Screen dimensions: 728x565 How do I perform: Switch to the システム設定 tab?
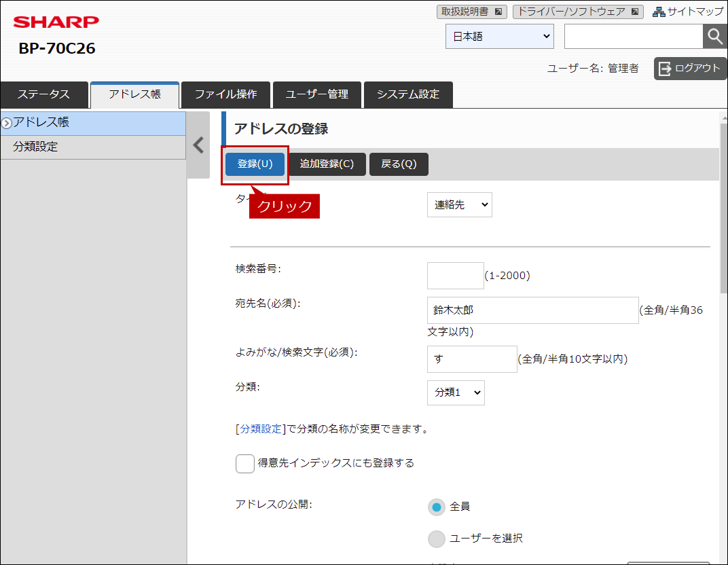pos(408,94)
